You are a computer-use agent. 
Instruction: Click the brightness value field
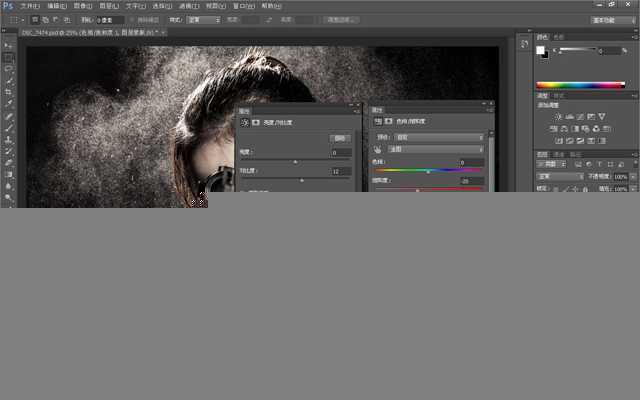click(x=341, y=153)
